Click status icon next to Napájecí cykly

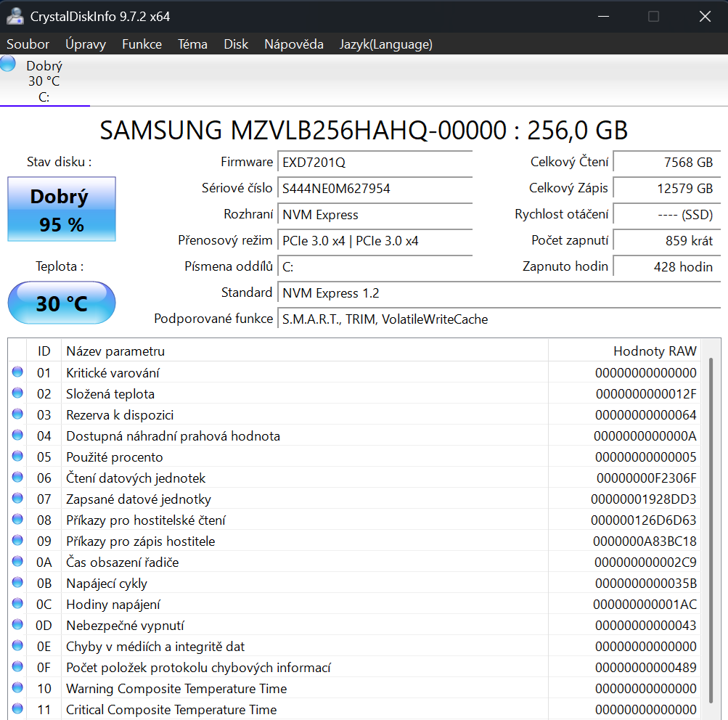[17, 583]
